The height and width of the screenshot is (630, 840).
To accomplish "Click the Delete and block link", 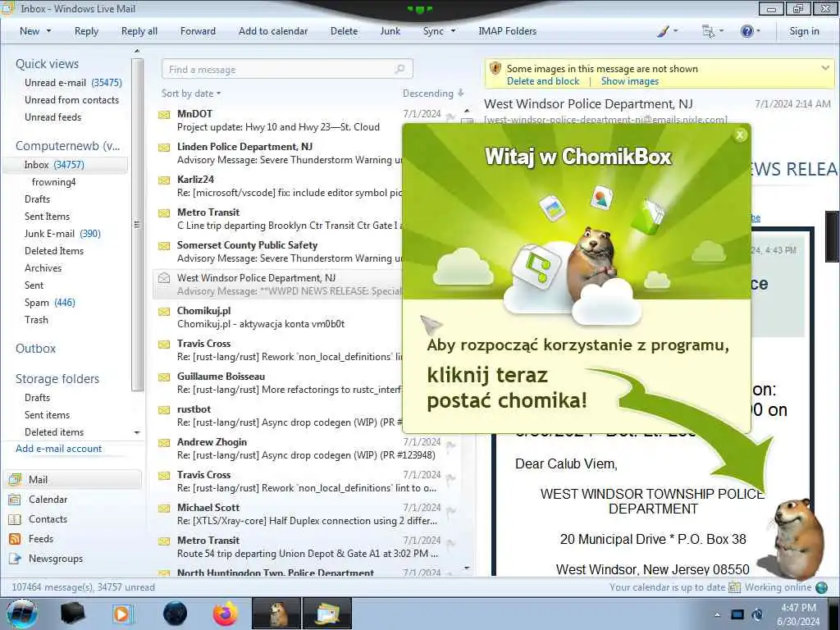I will 543,81.
